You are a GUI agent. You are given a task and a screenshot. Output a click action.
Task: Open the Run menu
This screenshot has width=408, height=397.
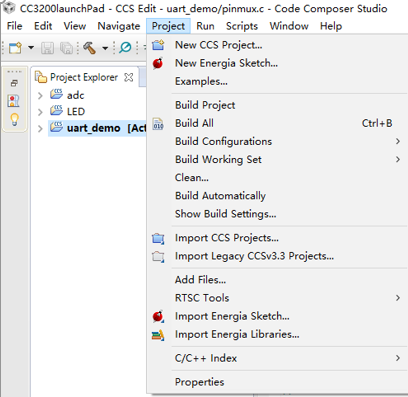[205, 26]
